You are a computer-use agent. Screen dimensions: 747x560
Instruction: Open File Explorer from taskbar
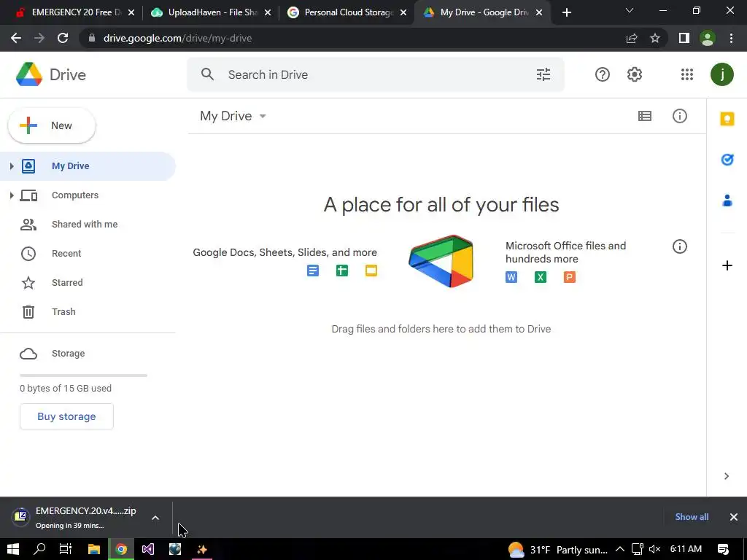pos(94,550)
